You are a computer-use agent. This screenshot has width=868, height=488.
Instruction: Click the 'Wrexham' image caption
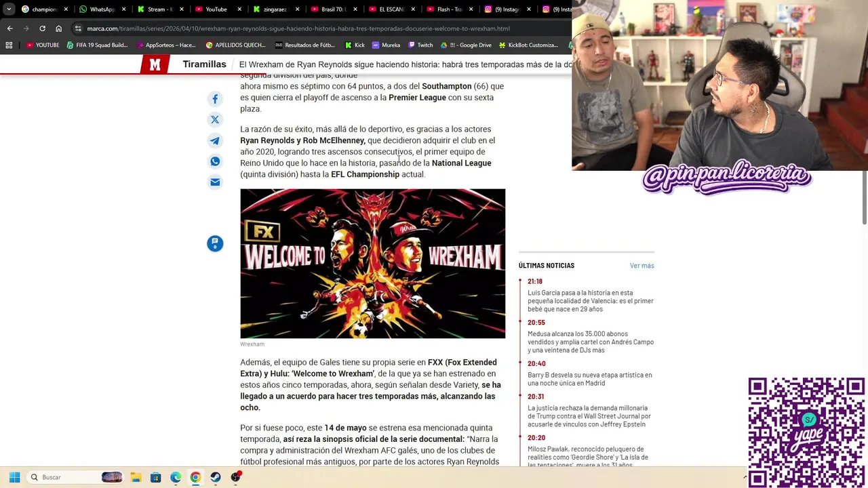(252, 344)
